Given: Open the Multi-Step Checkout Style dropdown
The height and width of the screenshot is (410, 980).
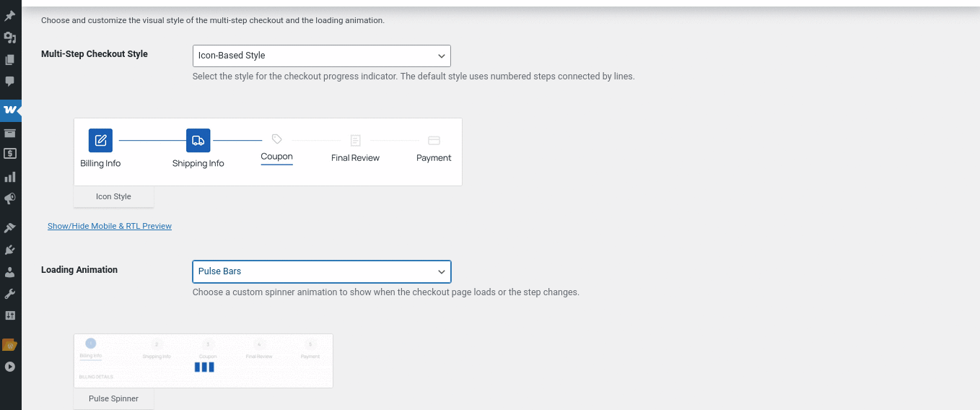Looking at the screenshot, I should pyautogui.click(x=321, y=56).
